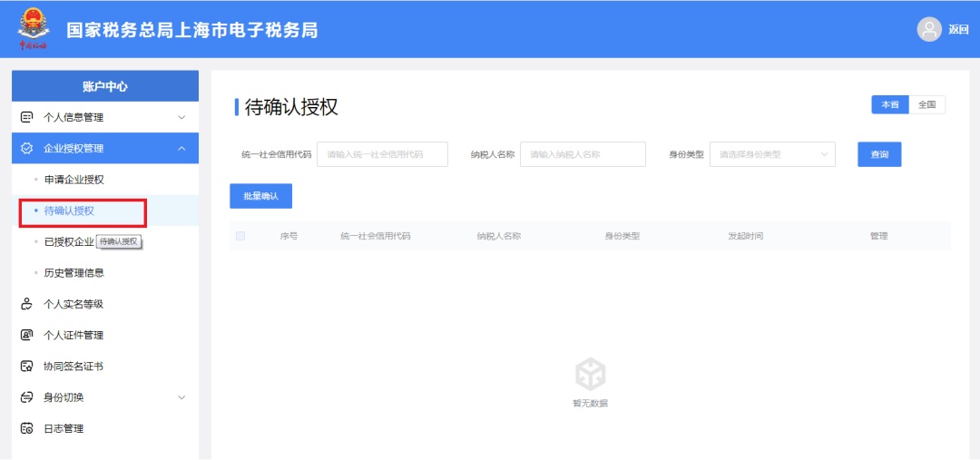Open the 身份类型 dropdown

772,154
